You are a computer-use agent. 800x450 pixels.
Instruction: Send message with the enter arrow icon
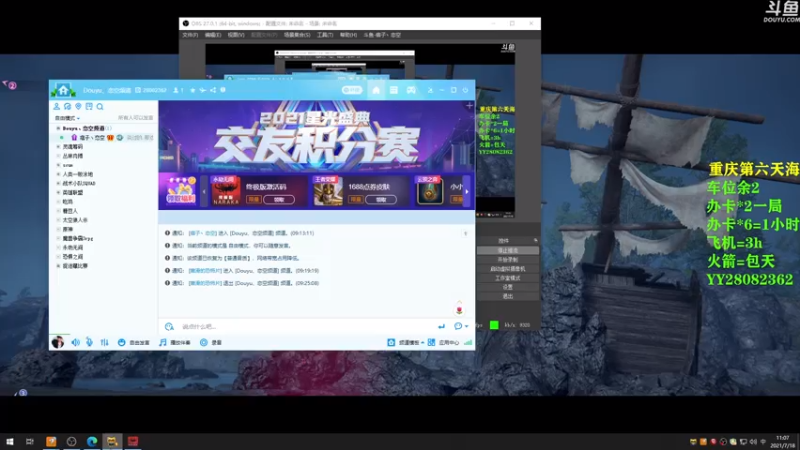coord(441,327)
